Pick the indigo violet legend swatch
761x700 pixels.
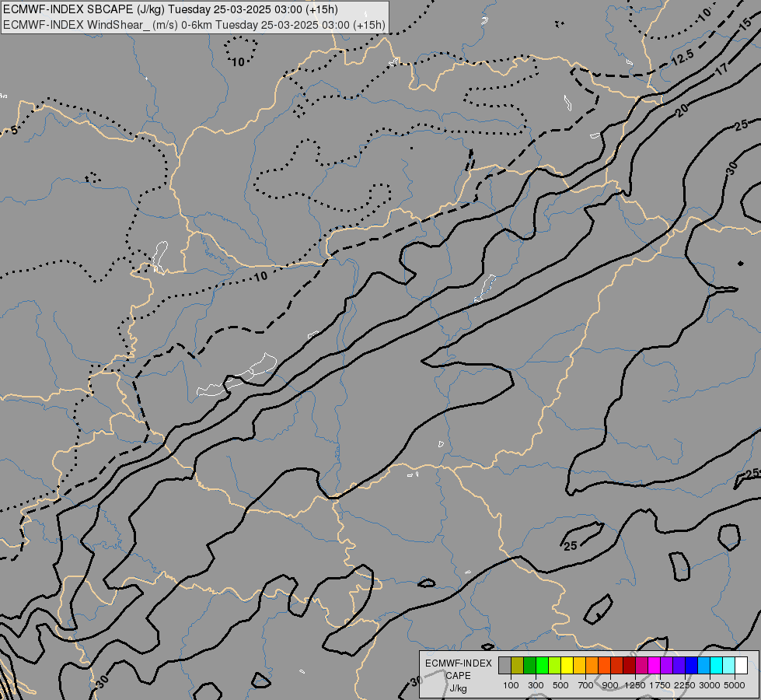click(x=679, y=666)
